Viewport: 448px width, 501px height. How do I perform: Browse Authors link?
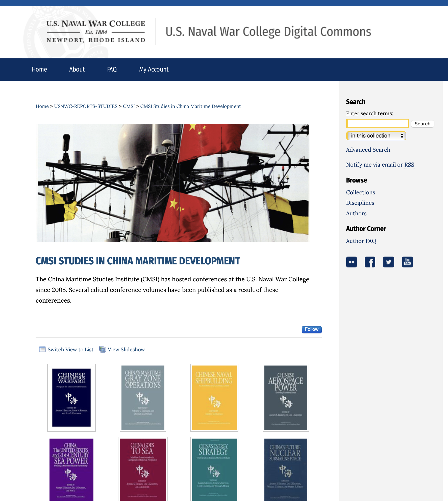356,213
